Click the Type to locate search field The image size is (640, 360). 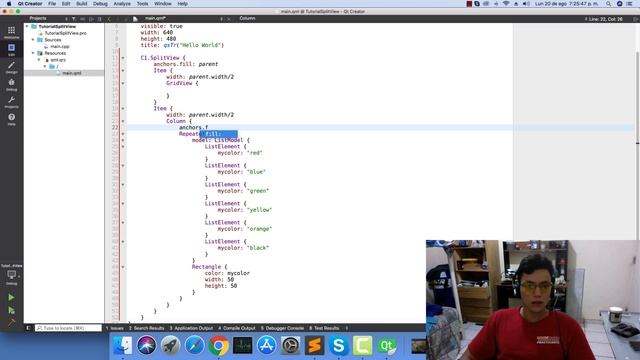click(x=68, y=328)
